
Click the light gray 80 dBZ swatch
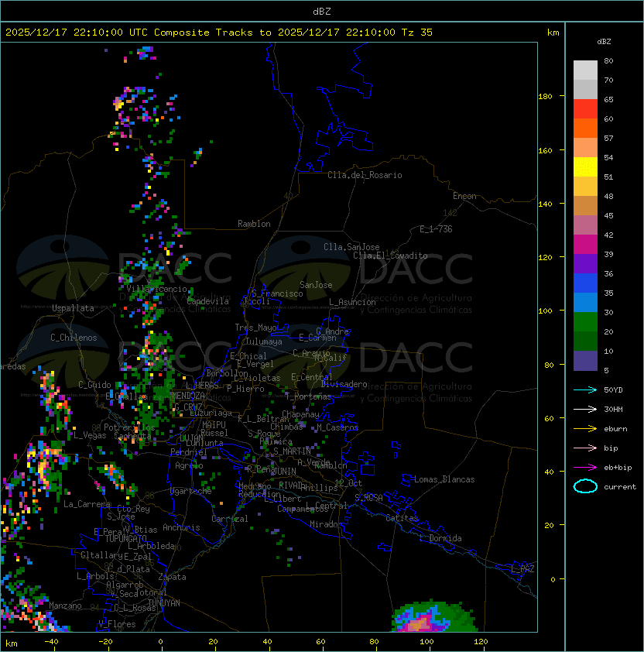(585, 70)
